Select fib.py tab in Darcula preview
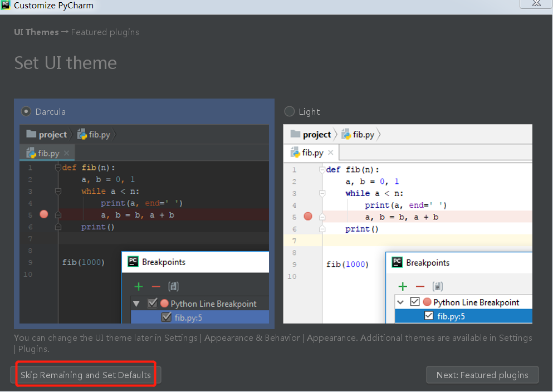 pos(47,153)
